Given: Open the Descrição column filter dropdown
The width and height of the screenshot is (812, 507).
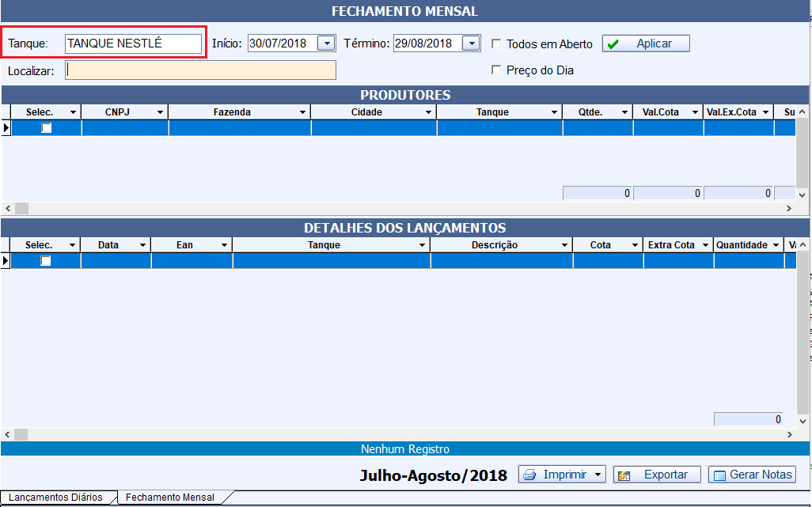Looking at the screenshot, I should (x=565, y=245).
